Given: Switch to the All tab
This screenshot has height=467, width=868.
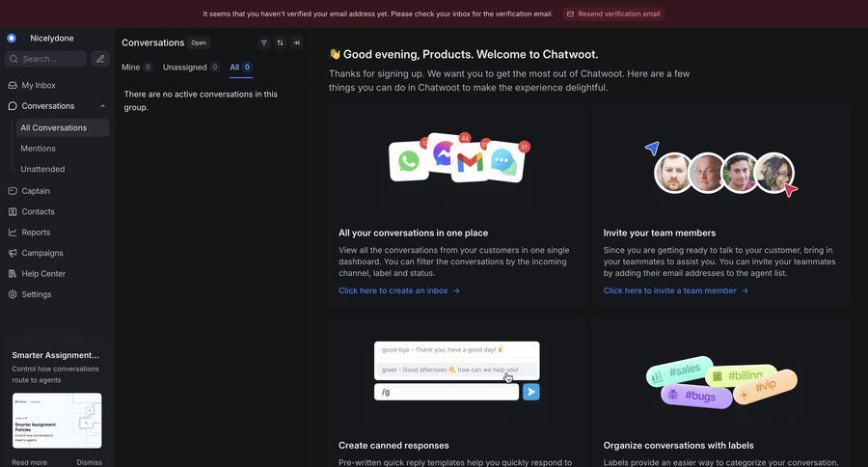Looking at the screenshot, I should point(241,67).
